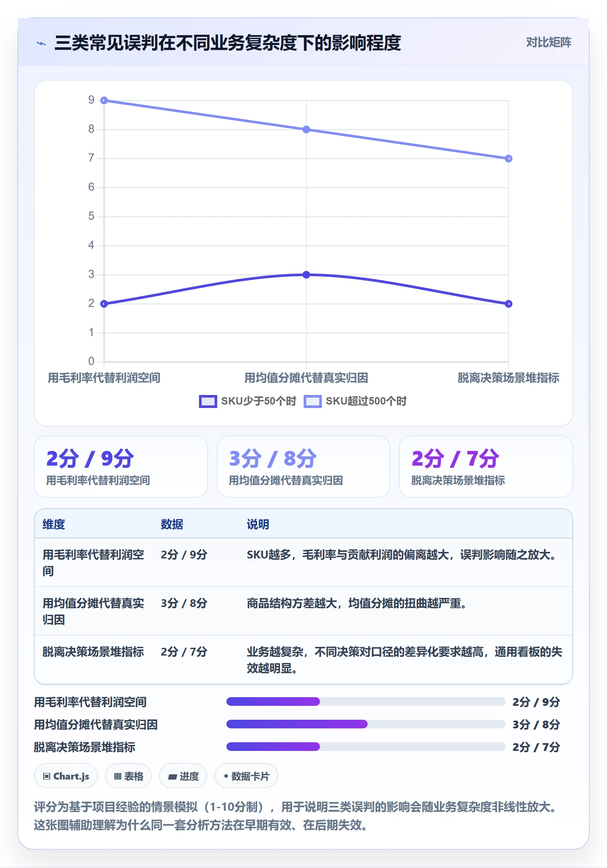Screen dimensions: 607x868
Task: Click chart point at value 3 on lower line
Action: (307, 275)
